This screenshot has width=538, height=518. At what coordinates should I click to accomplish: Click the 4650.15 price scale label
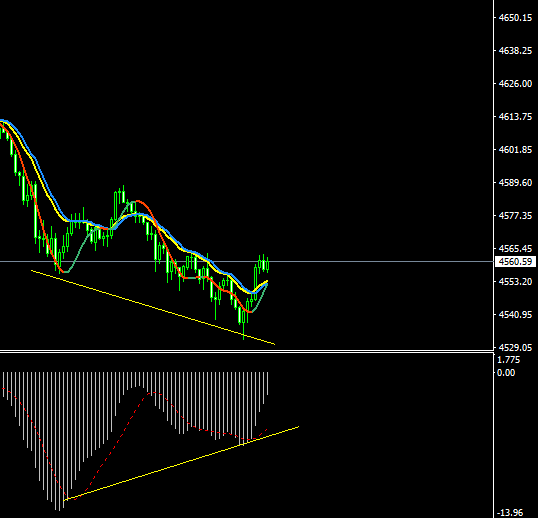tap(515, 18)
